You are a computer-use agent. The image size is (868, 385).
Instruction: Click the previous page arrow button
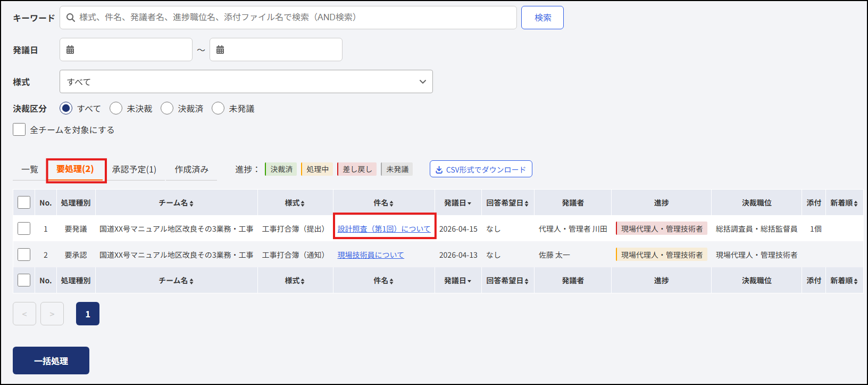coord(24,314)
